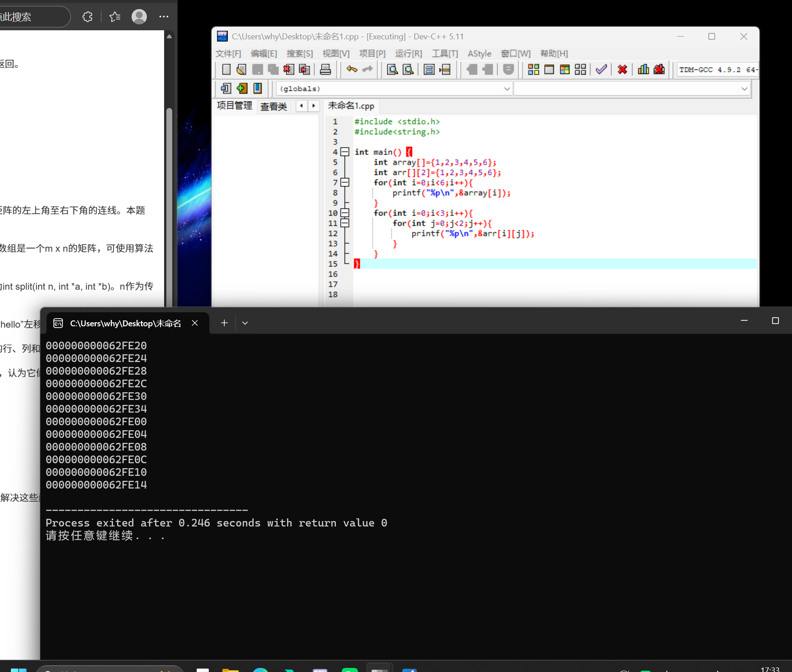
Task: Open the empty function list dropdown
Action: [632, 89]
